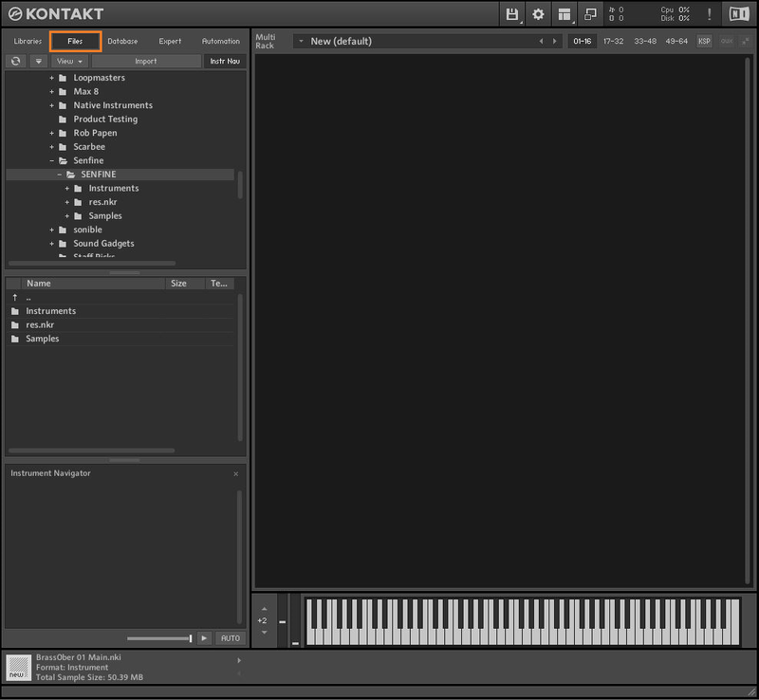Open the View dropdown menu

(70, 61)
